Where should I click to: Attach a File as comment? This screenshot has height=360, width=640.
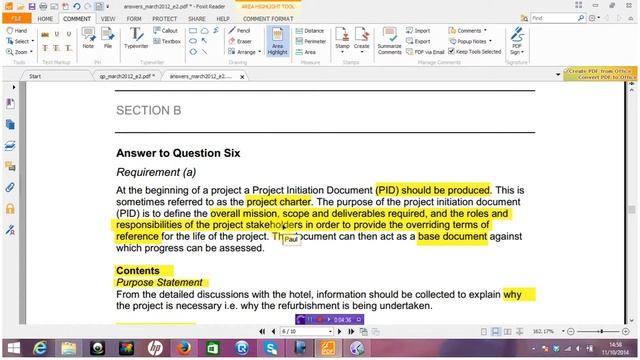click(x=108, y=38)
